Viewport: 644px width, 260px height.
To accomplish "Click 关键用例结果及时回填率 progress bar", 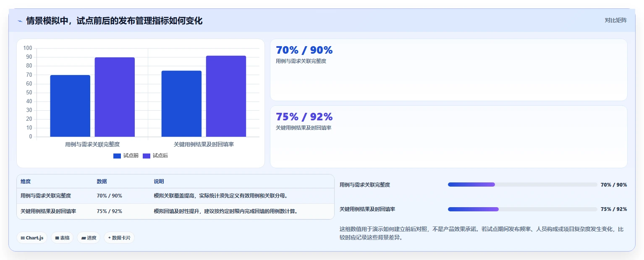I will tap(522, 209).
